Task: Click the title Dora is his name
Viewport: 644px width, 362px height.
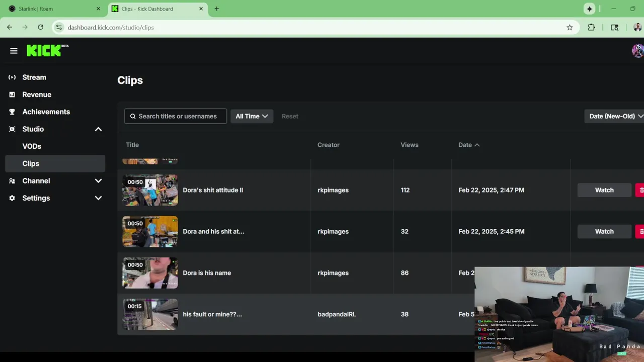Action: pos(207,273)
